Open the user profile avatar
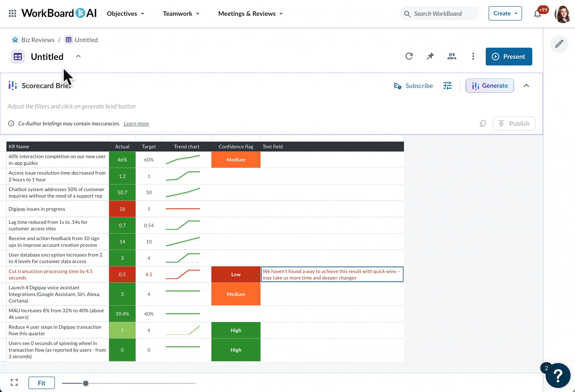This screenshot has width=575, height=392. [563, 14]
